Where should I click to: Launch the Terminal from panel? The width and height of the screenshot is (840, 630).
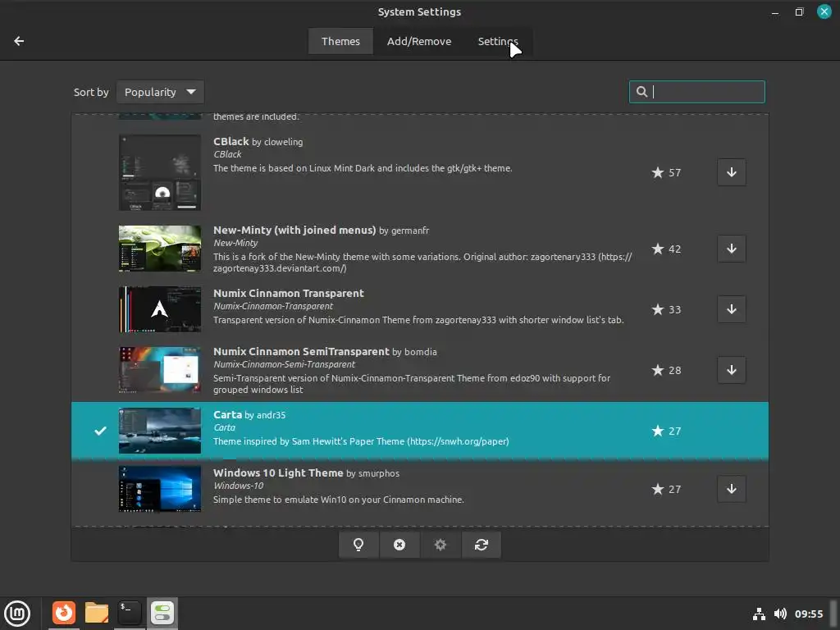click(x=129, y=613)
